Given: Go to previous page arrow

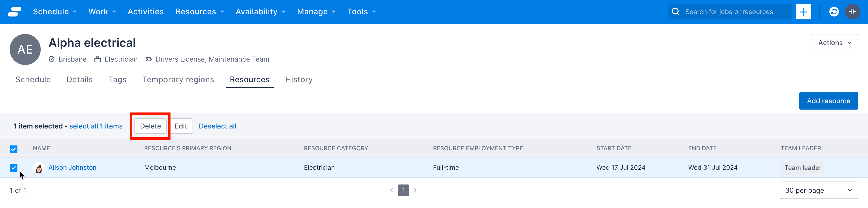Looking at the screenshot, I should [392, 191].
